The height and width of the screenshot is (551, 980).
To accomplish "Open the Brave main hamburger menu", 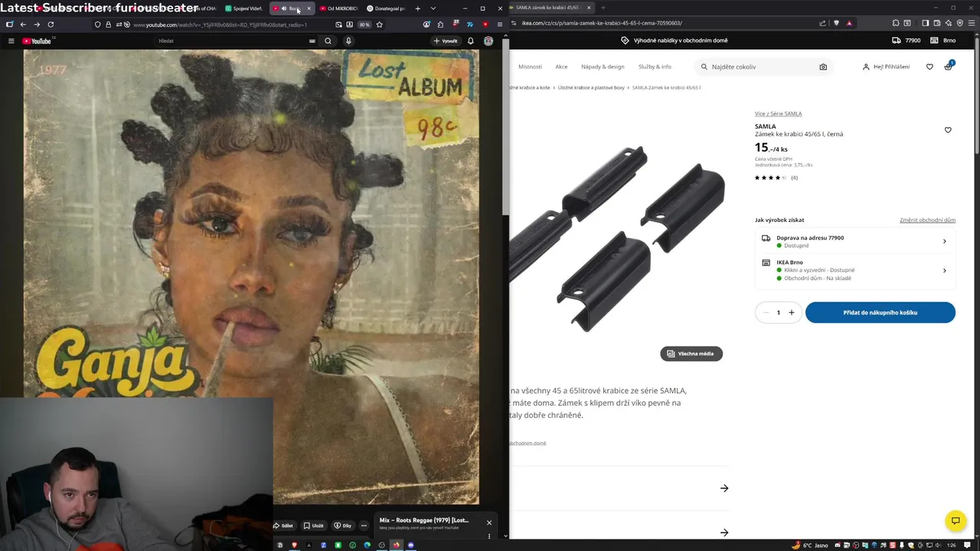I will (x=971, y=23).
